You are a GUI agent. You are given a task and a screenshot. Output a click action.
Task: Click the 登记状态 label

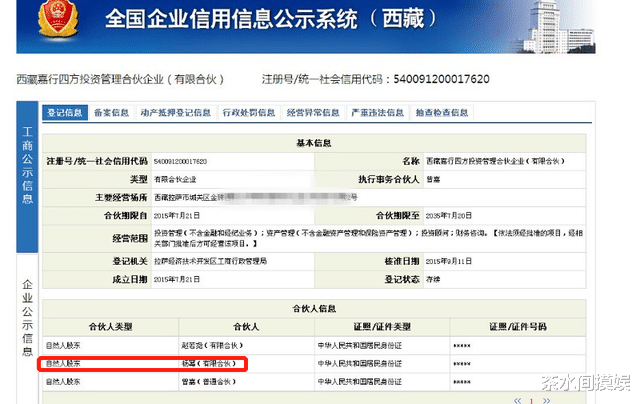[402, 280]
